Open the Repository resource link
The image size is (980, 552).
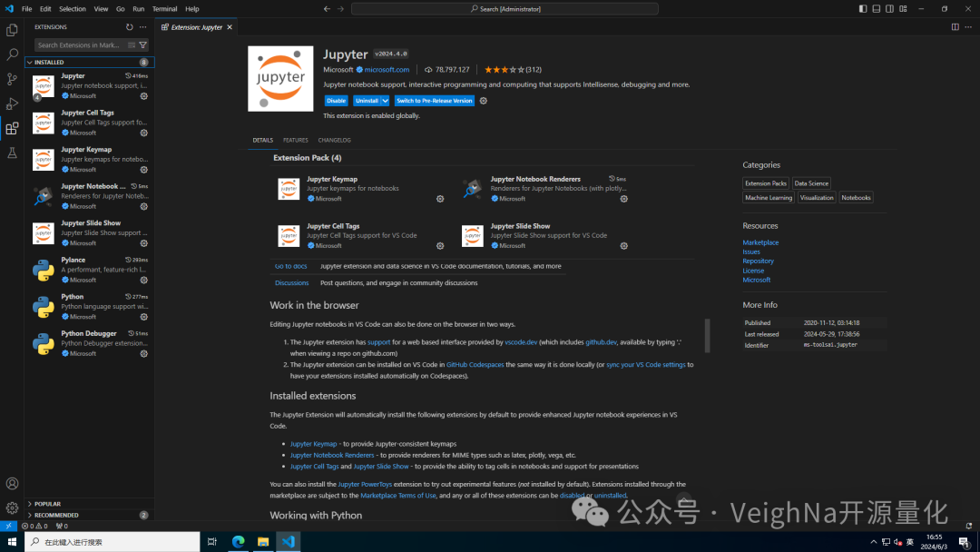click(x=758, y=261)
